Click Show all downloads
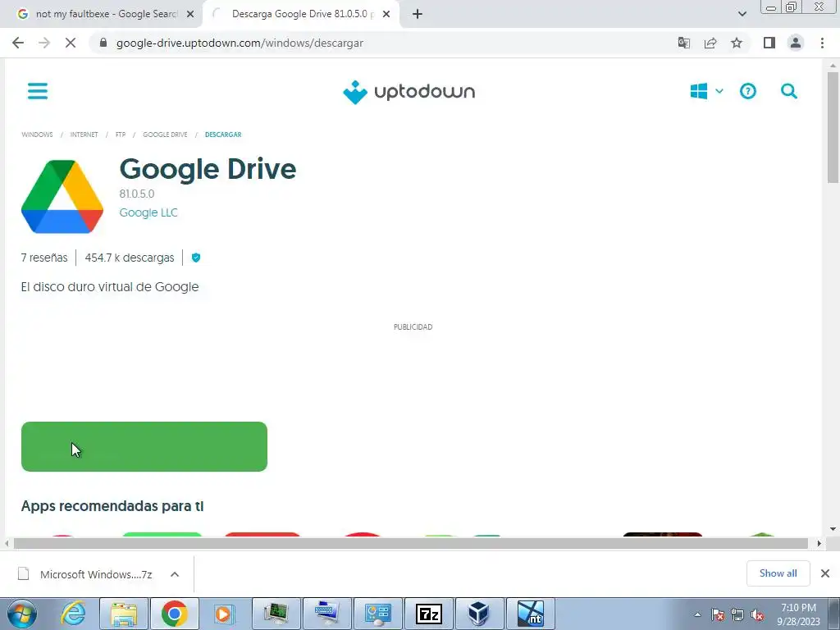840x630 pixels. point(778,573)
